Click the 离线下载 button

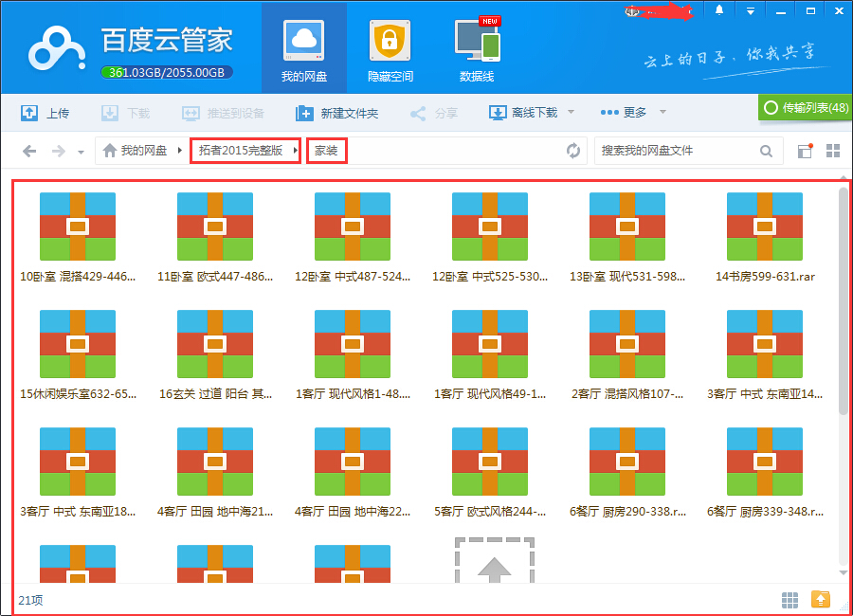coord(523,113)
